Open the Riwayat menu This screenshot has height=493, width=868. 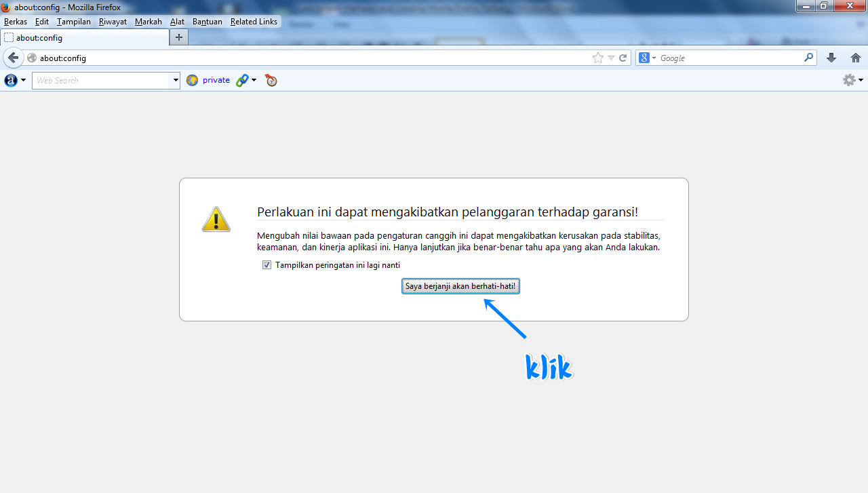[x=113, y=22]
